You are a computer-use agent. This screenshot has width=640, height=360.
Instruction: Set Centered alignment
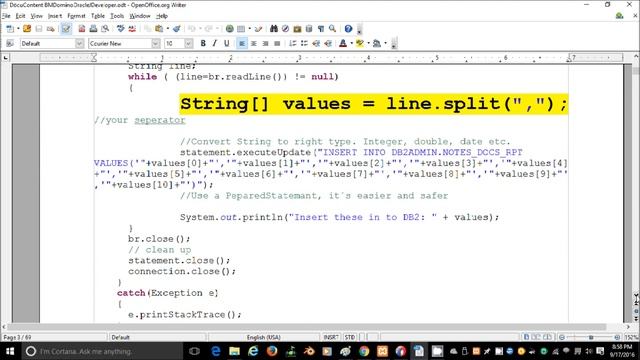point(253,43)
